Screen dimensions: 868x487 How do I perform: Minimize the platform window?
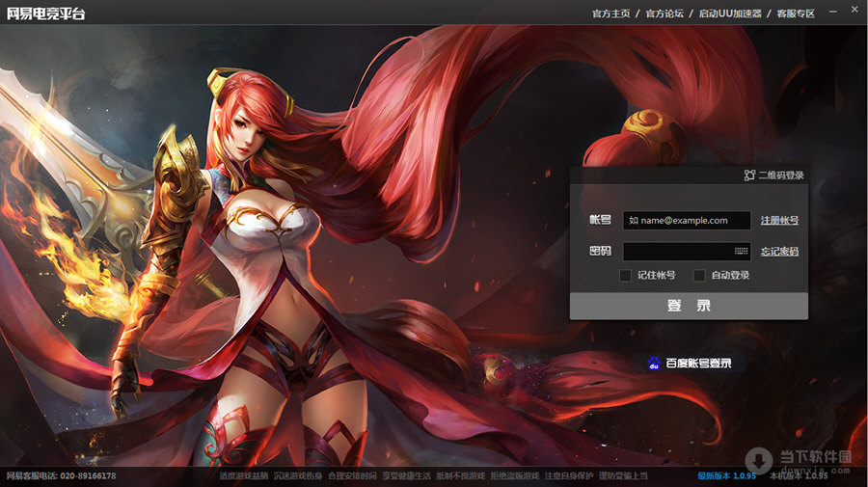833,11
